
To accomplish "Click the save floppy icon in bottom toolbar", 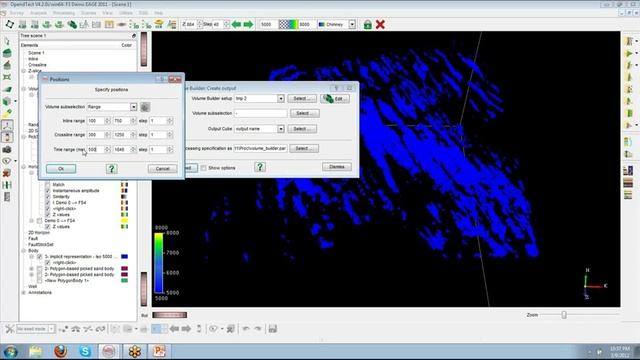I will [x=273, y=329].
